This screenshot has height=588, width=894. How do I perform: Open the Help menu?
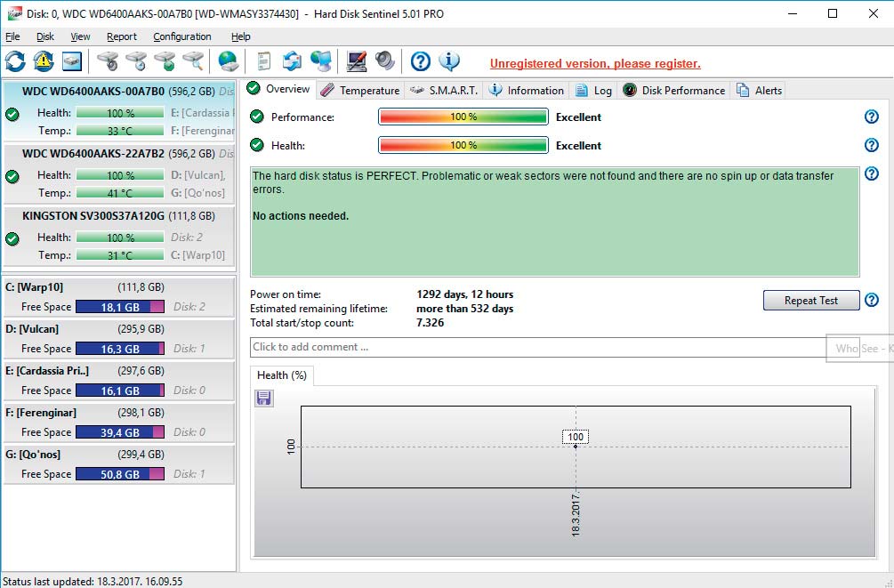240,36
